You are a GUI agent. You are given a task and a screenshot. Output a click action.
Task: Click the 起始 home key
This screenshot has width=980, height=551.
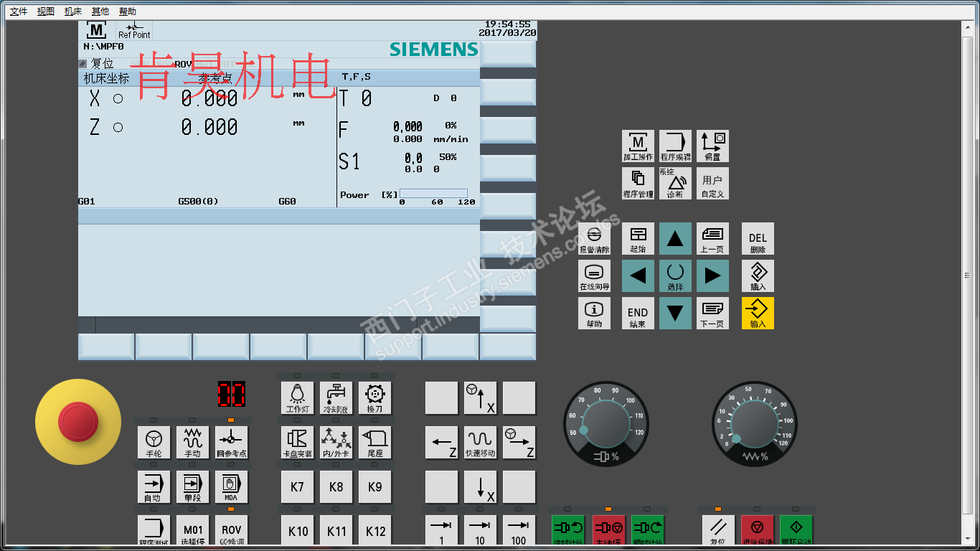pyautogui.click(x=638, y=239)
